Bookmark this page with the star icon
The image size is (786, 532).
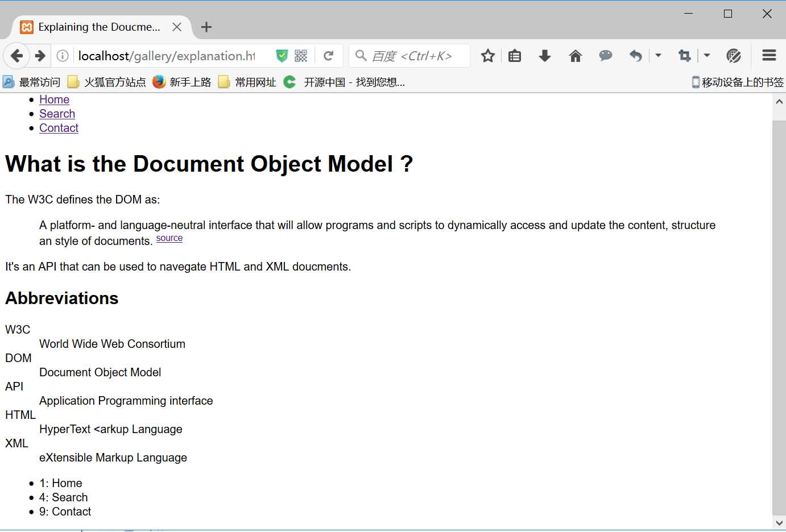[x=488, y=56]
